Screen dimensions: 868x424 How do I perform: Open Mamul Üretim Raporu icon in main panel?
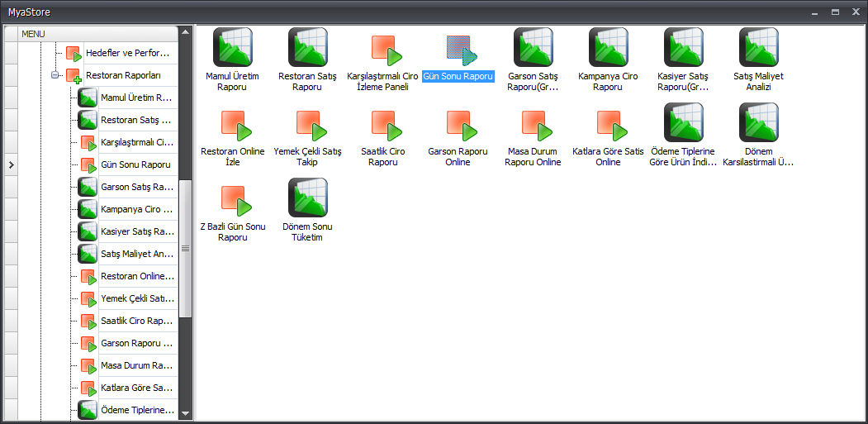[x=233, y=47]
